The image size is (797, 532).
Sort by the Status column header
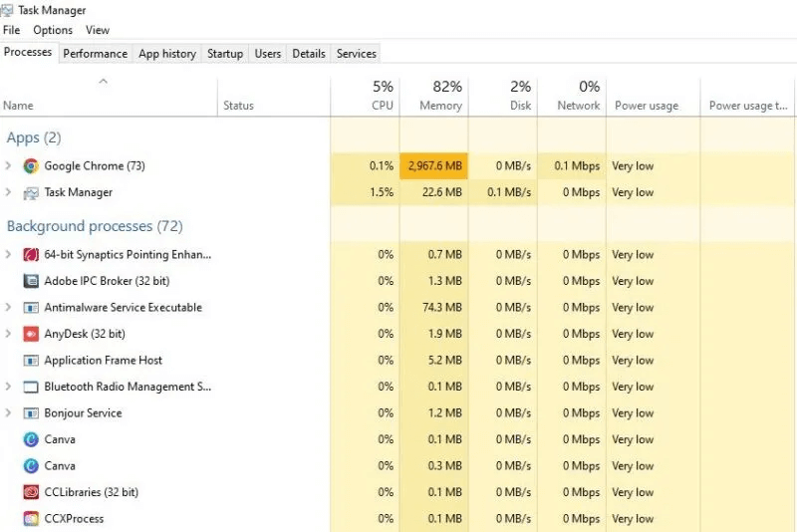coord(274,97)
